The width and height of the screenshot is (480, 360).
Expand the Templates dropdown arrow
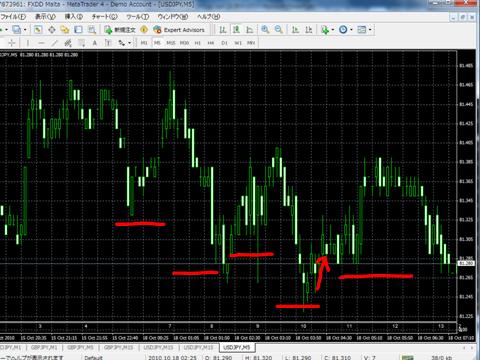pyautogui.click(x=370, y=30)
